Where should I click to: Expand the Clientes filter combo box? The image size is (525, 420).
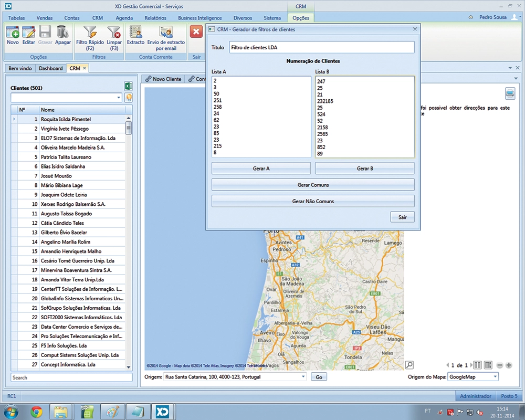[x=119, y=98]
